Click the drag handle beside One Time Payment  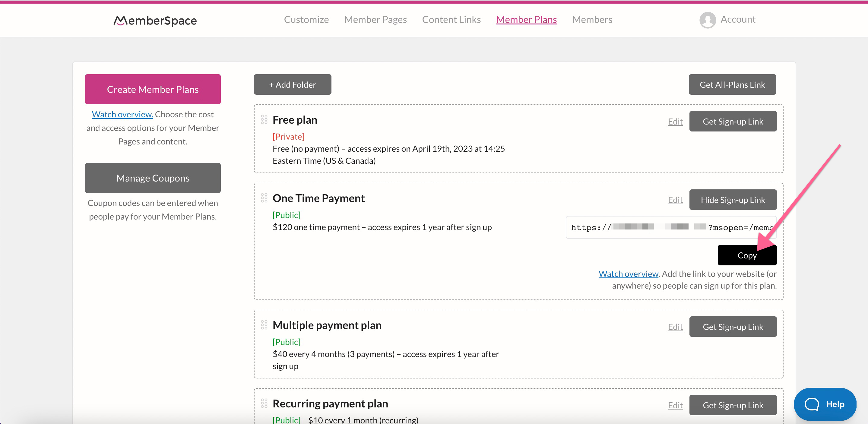[264, 198]
